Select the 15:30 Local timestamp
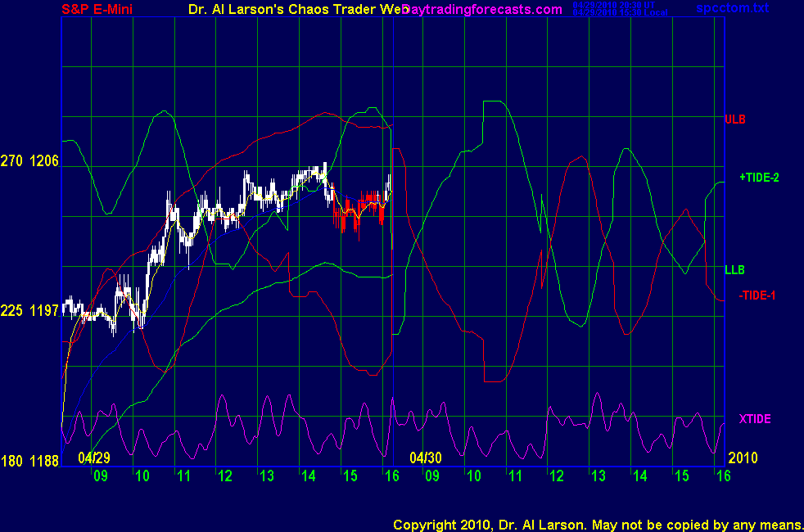Viewport: 804px width, 532px height. 620,13
